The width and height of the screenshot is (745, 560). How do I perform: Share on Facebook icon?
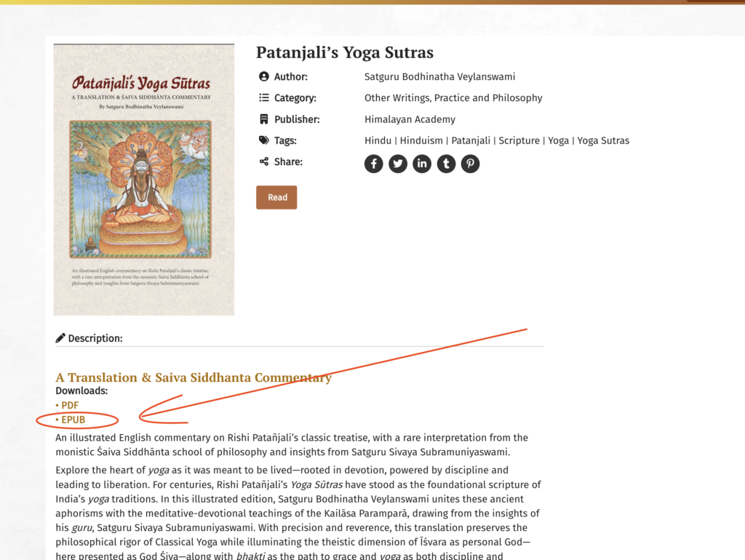[373, 164]
